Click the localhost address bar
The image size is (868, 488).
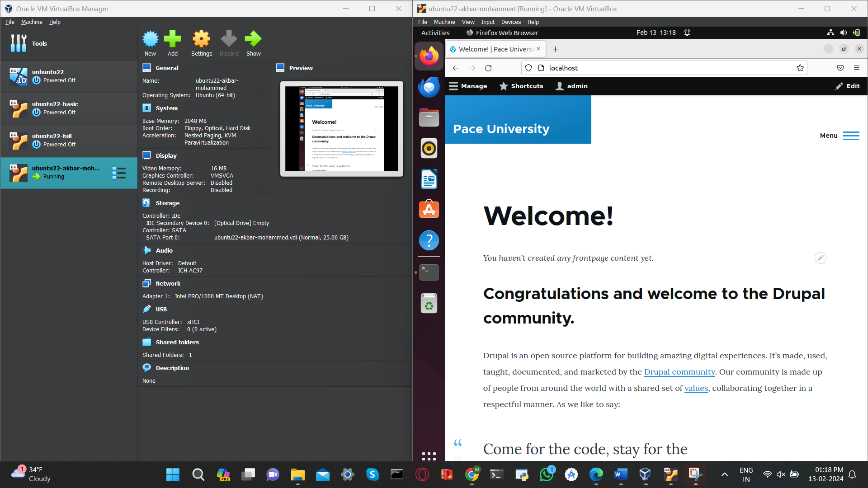click(x=665, y=68)
